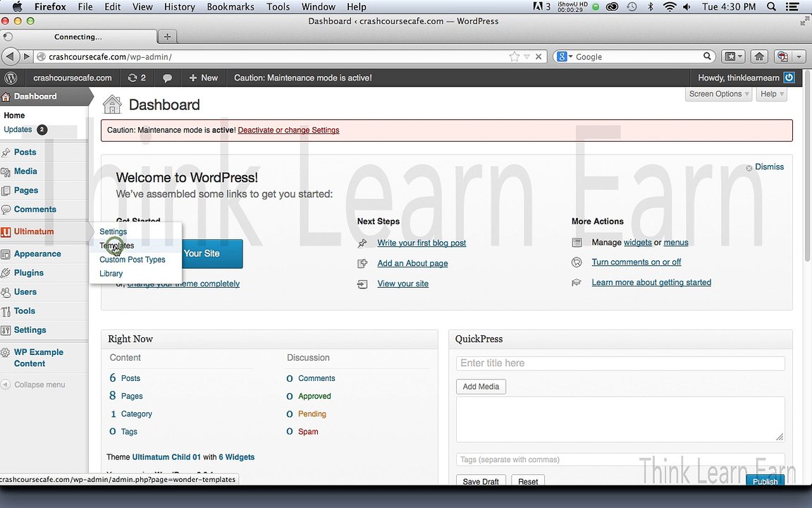The image size is (812, 508).
Task: Open the menus link under More Actions
Action: [x=676, y=243]
